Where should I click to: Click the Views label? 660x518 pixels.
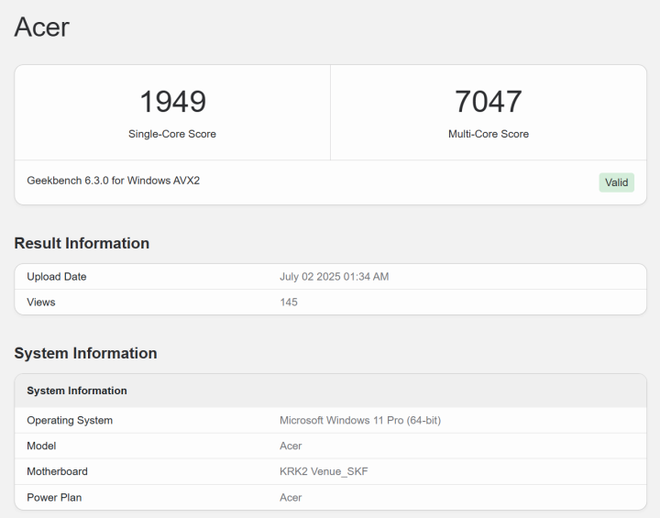click(41, 302)
